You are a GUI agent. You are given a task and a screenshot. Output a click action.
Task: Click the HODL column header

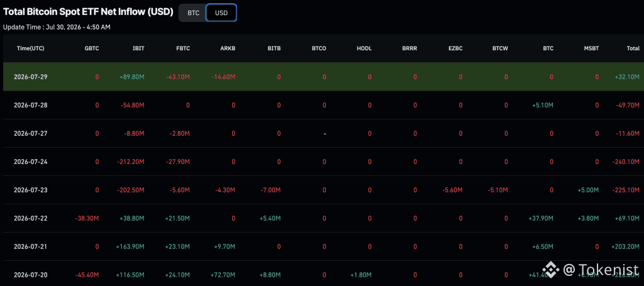coord(364,48)
